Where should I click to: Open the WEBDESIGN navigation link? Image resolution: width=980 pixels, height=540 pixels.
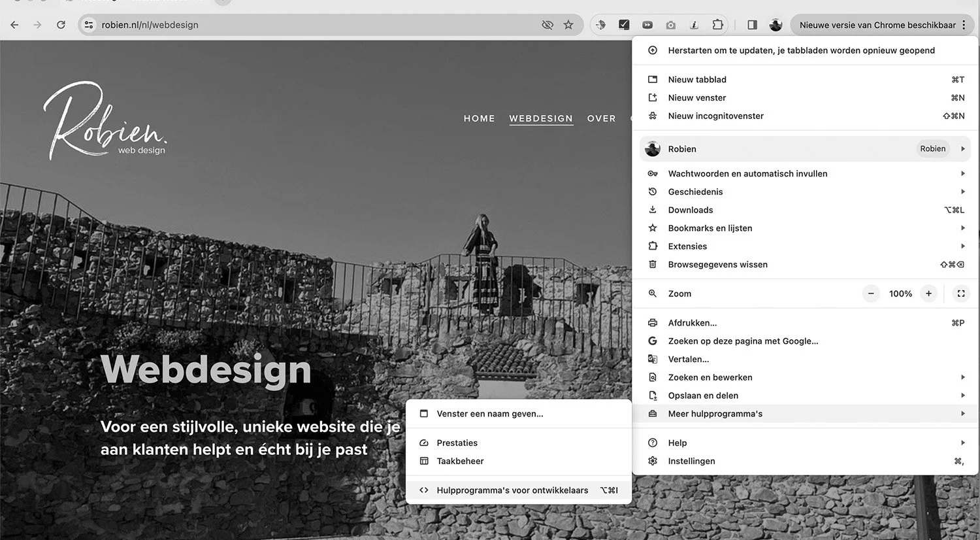(x=541, y=118)
